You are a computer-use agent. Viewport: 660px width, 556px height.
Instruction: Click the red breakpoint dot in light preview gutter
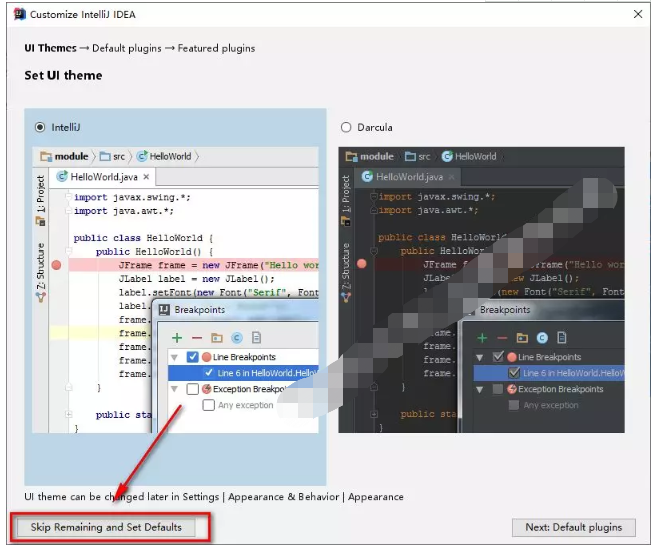pos(56,265)
